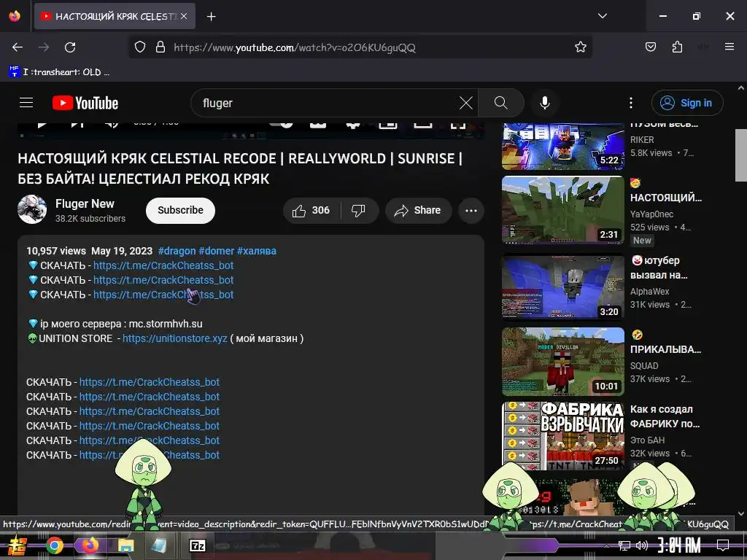Dislike the video with thumbs down
The image size is (747, 560).
358,211
